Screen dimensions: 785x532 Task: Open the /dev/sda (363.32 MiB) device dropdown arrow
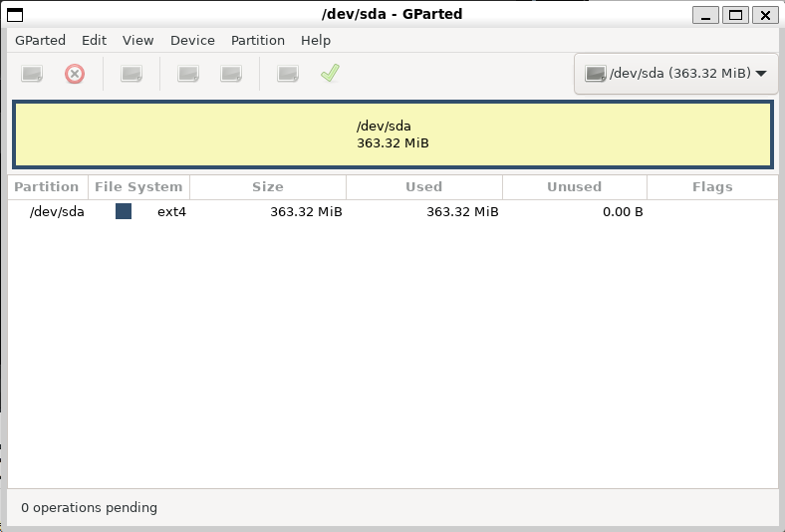pos(761,74)
